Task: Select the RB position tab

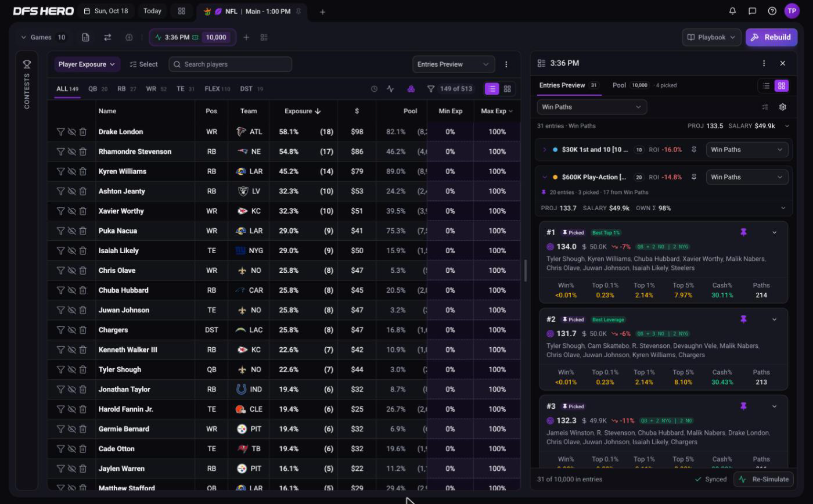Action: point(121,89)
